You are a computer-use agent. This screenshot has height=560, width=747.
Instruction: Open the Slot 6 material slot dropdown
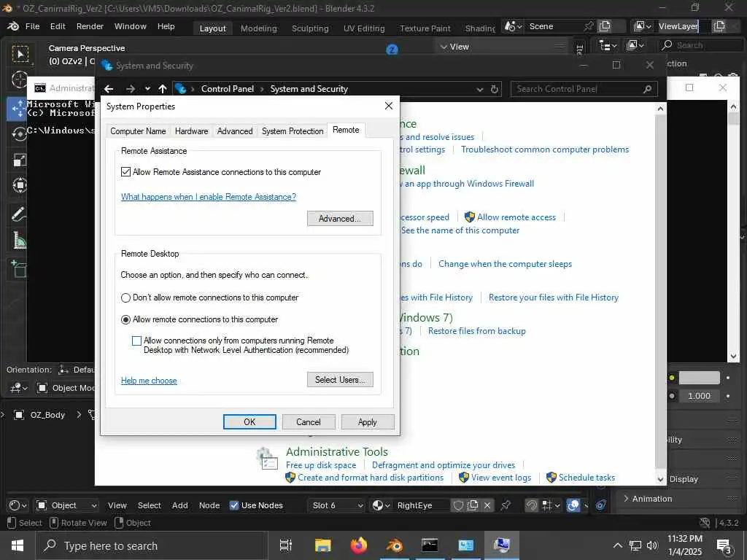(337, 505)
